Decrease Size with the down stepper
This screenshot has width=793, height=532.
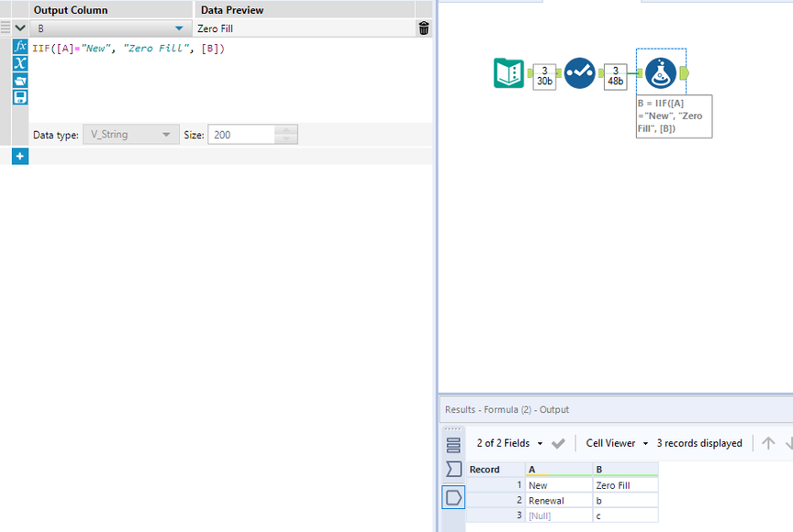point(286,139)
